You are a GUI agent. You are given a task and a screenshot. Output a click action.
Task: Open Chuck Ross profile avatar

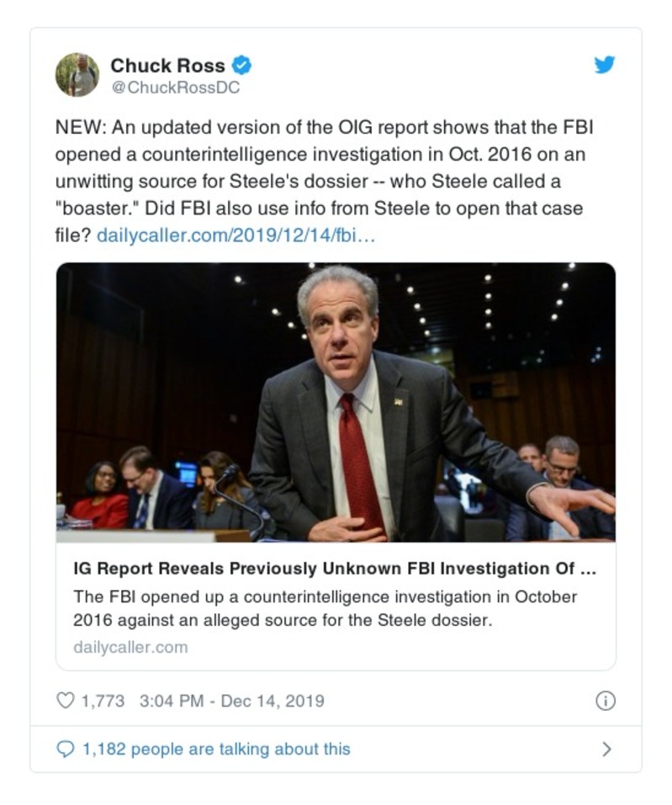click(x=77, y=75)
